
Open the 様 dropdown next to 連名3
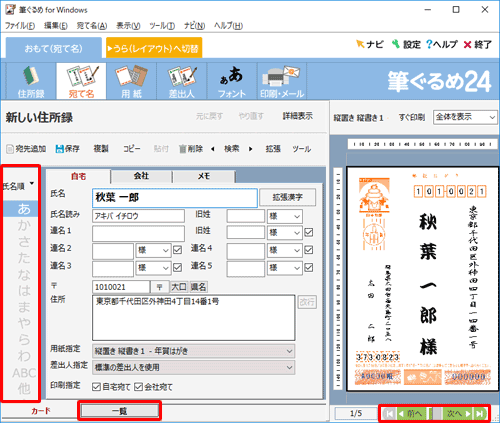coord(153,267)
